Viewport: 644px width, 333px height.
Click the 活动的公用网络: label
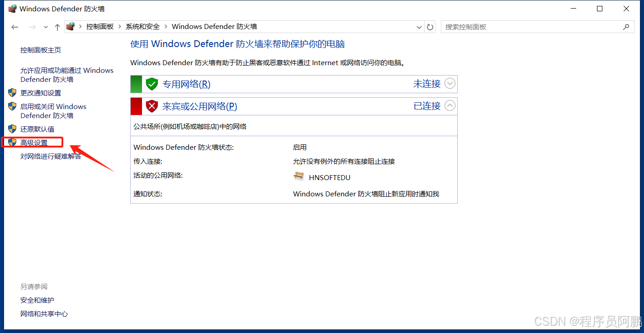(158, 176)
